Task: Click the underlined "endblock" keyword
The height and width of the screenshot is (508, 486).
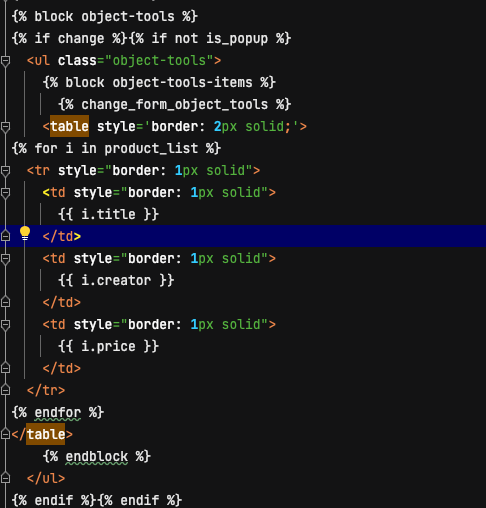Action: pos(97,457)
